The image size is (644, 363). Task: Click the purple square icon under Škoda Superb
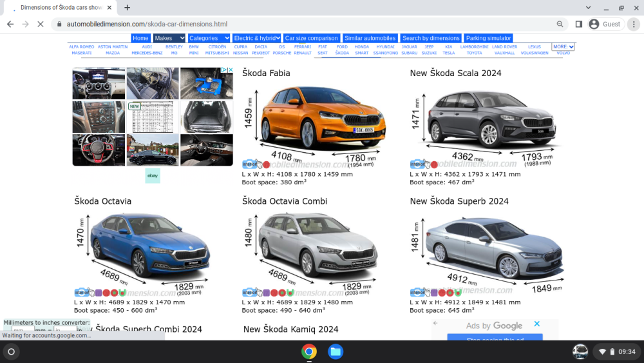click(x=434, y=293)
